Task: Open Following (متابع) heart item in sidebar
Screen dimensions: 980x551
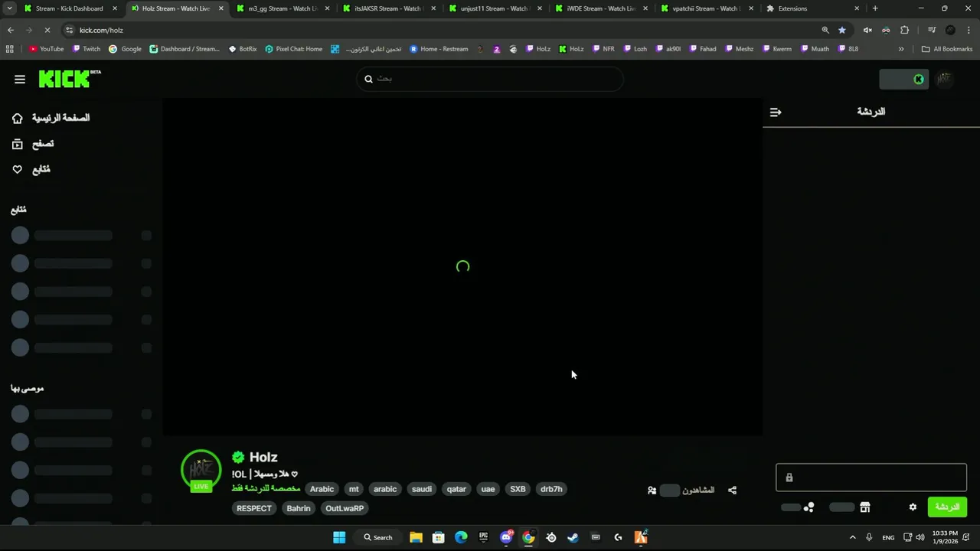Action: pos(31,169)
